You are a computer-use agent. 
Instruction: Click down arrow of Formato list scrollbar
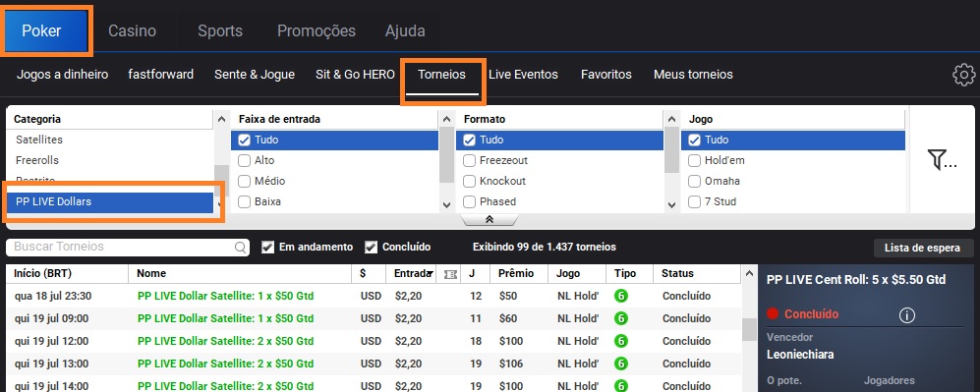671,204
